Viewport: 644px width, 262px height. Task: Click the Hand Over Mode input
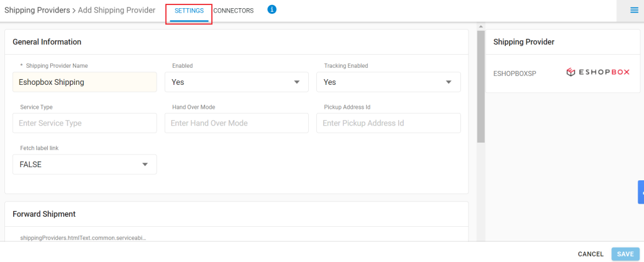point(236,123)
